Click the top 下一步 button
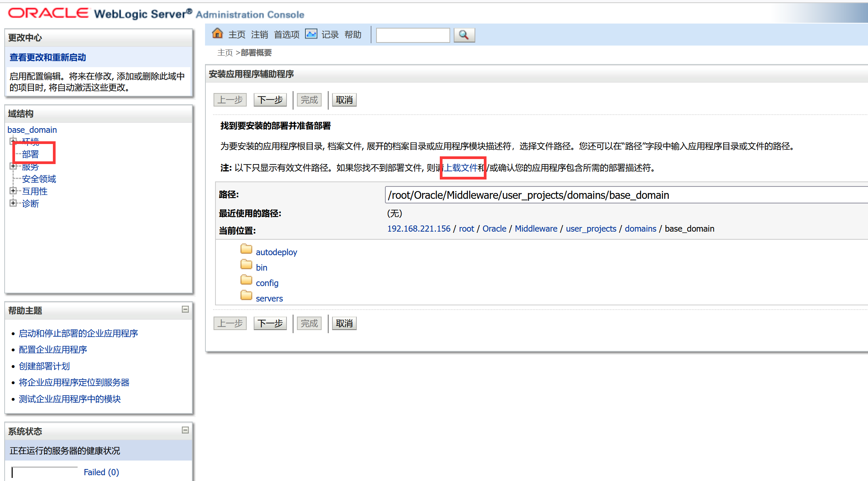Viewport: 868px width, 481px height. 270,100
